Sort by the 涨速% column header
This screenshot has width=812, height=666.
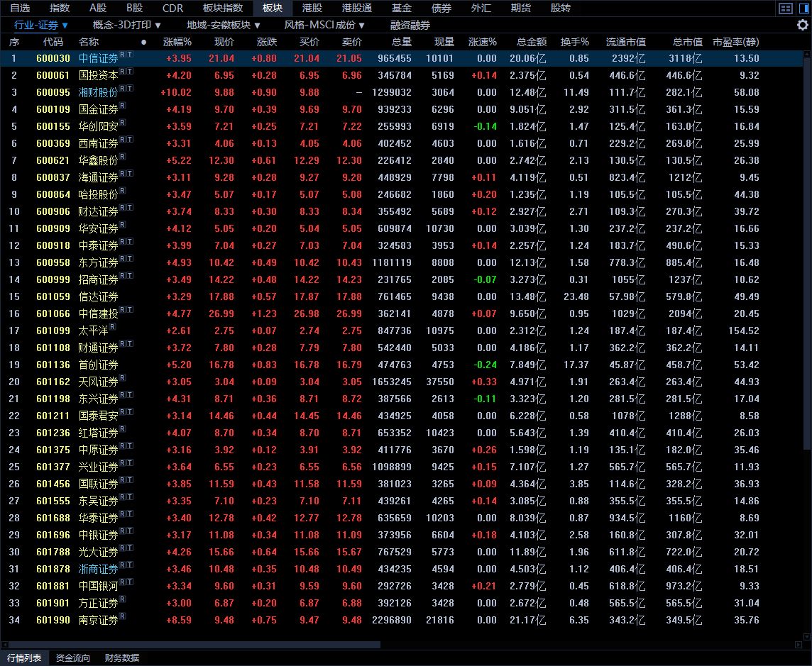coord(482,42)
